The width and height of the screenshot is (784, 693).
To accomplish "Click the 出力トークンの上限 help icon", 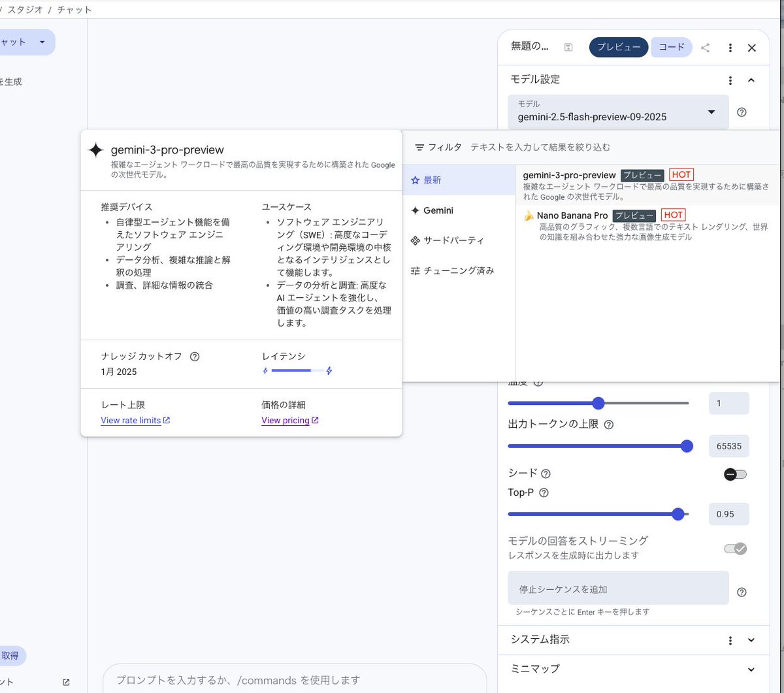I will (x=608, y=425).
